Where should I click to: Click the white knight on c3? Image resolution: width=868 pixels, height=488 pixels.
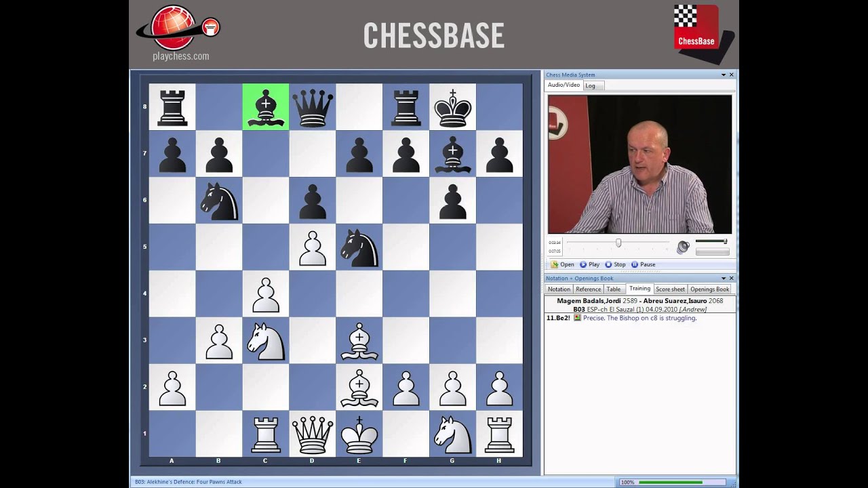266,340
